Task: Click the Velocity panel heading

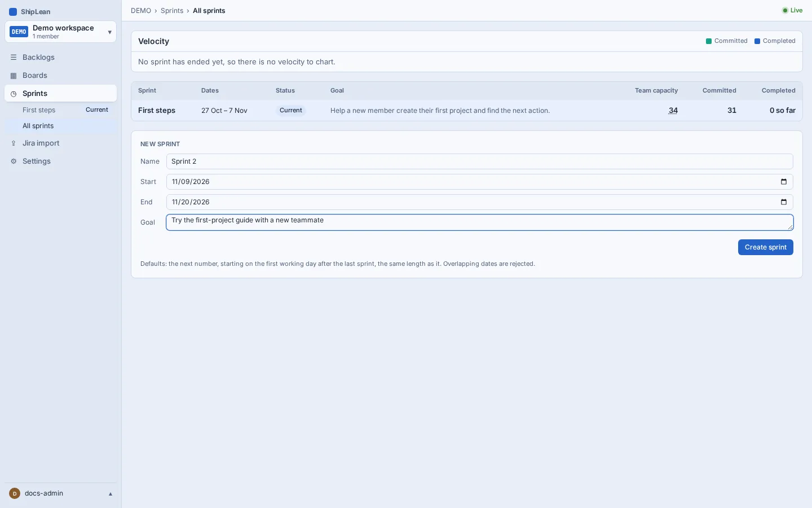Action: (x=154, y=41)
